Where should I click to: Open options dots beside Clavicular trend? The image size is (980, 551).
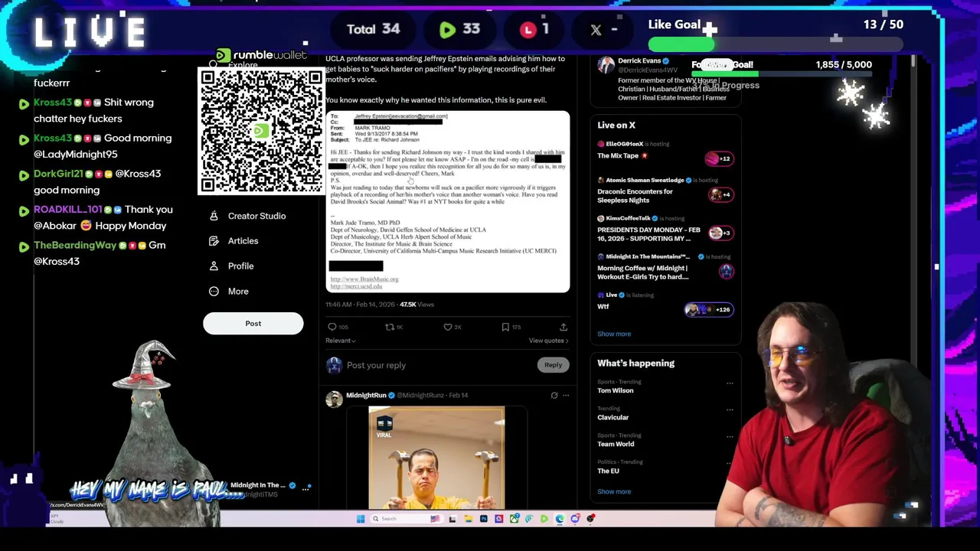pos(730,409)
